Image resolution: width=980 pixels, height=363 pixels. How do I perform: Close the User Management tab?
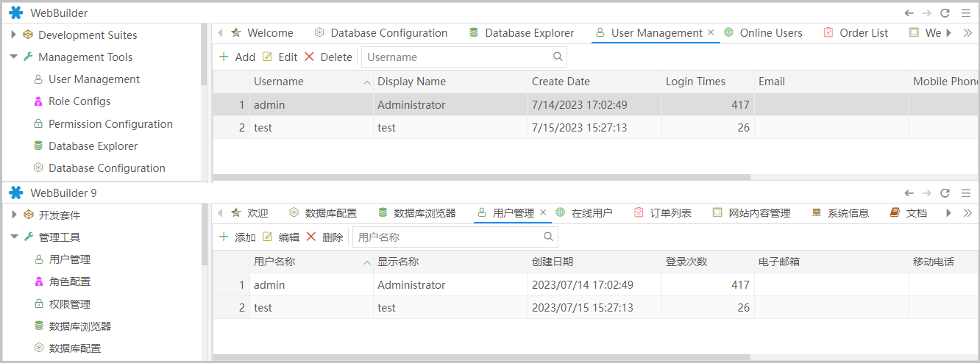click(x=710, y=33)
